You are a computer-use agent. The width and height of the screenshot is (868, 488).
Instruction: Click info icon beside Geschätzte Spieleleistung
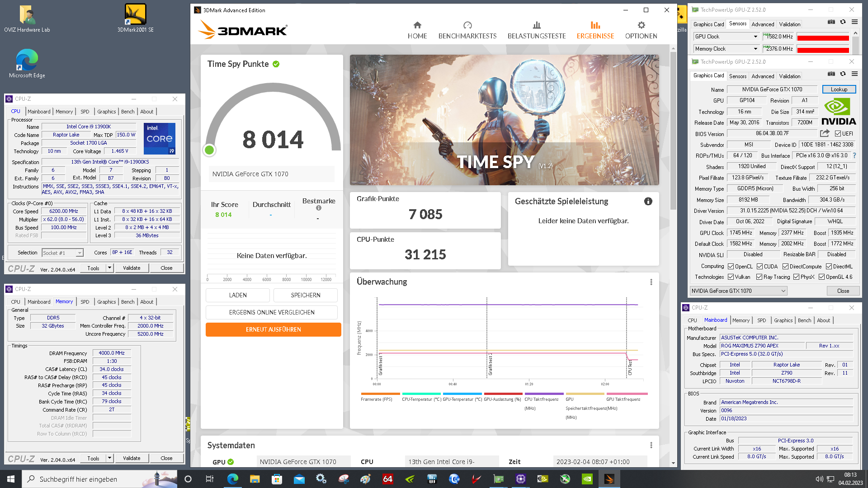click(x=648, y=202)
